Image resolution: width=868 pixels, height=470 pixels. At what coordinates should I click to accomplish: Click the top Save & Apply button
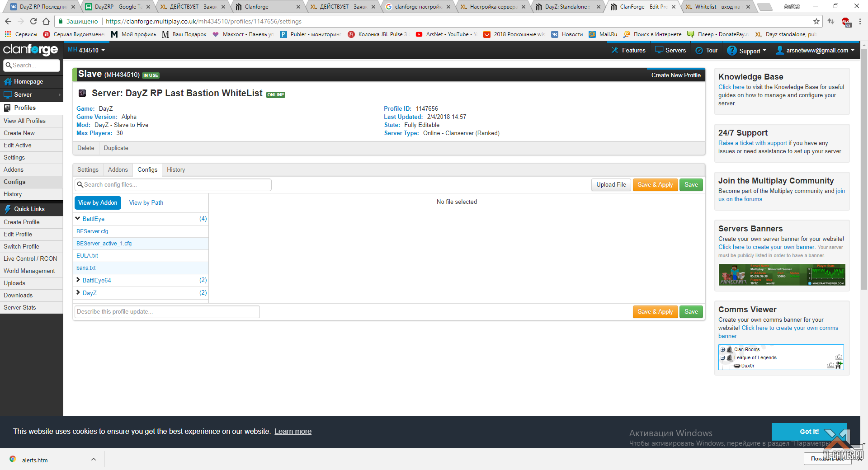point(655,185)
